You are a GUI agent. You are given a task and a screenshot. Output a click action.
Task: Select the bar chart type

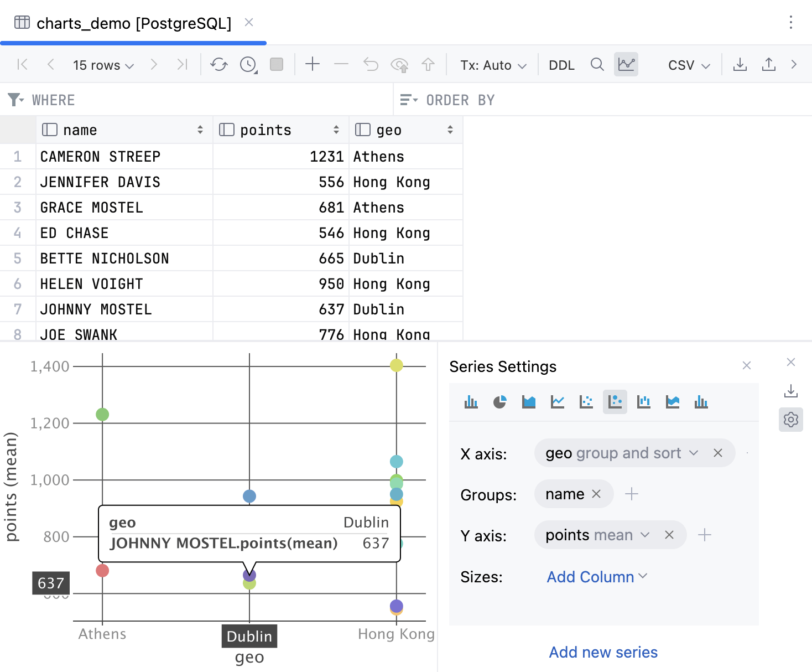471,402
